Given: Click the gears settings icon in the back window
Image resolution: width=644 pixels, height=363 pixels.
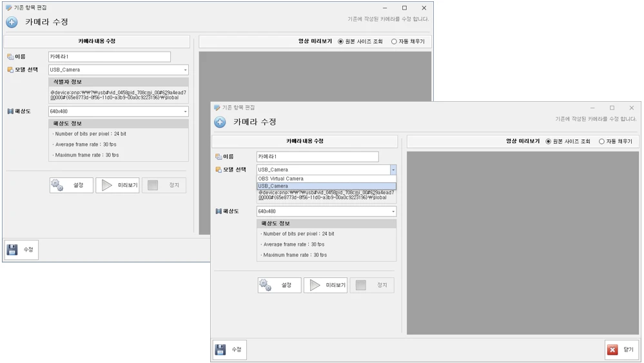Looking at the screenshot, I should (57, 185).
